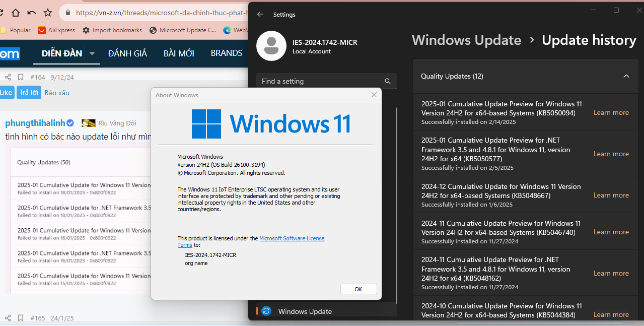The width and height of the screenshot is (644, 326).
Task: Open the AliExpress bookmark
Action: 57,30
